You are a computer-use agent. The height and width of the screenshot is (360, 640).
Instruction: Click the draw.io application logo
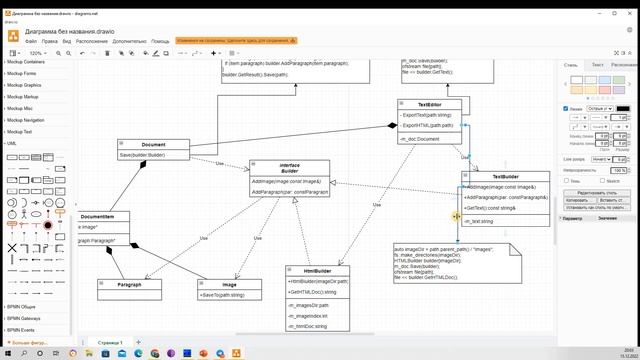pyautogui.click(x=13, y=36)
